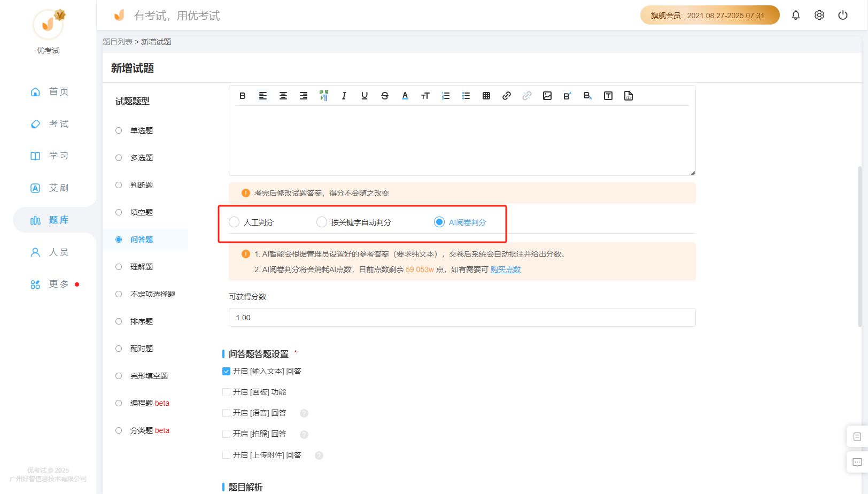Open the floating chat message icon
The image size is (868, 494).
857,462
